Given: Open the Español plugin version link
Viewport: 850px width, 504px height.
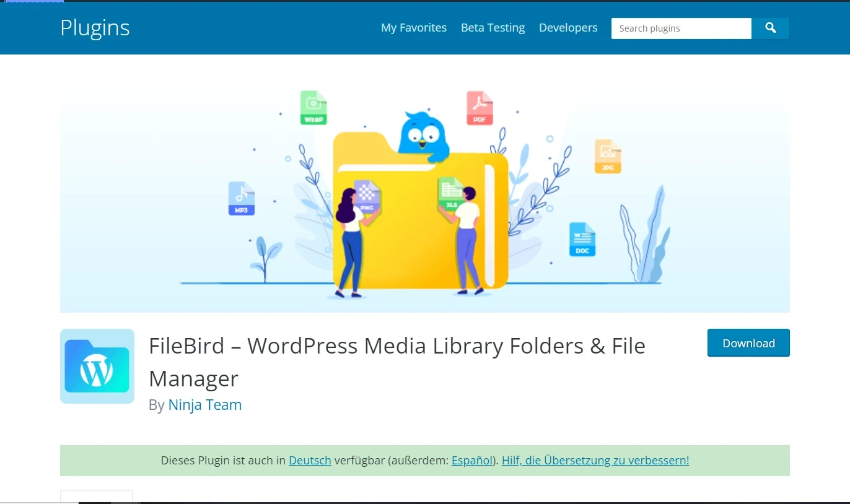Looking at the screenshot, I should click(x=472, y=461).
